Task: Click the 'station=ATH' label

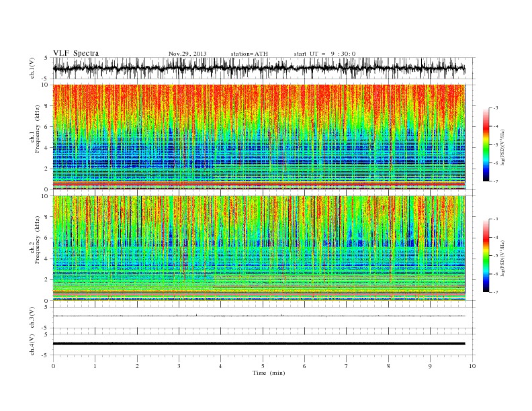Action: pyautogui.click(x=249, y=54)
